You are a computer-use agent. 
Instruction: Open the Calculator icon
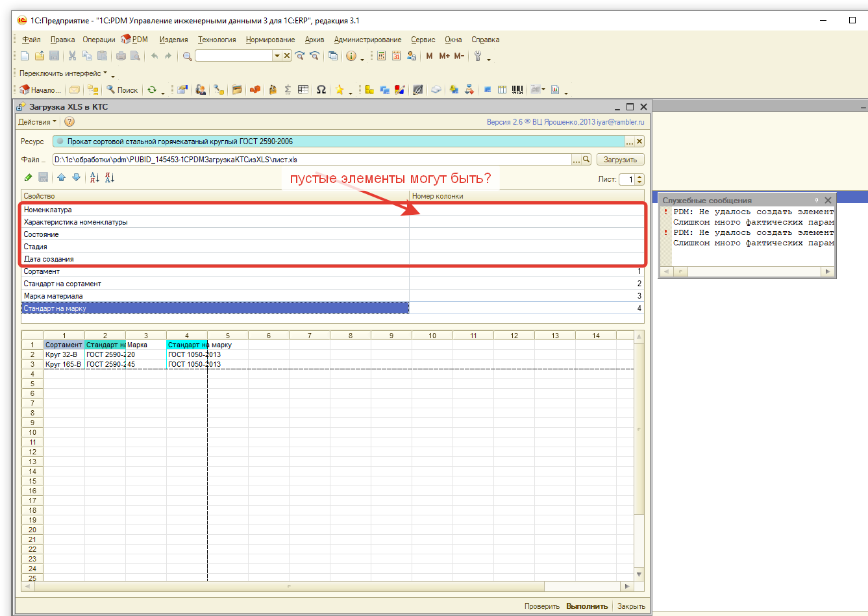click(381, 56)
